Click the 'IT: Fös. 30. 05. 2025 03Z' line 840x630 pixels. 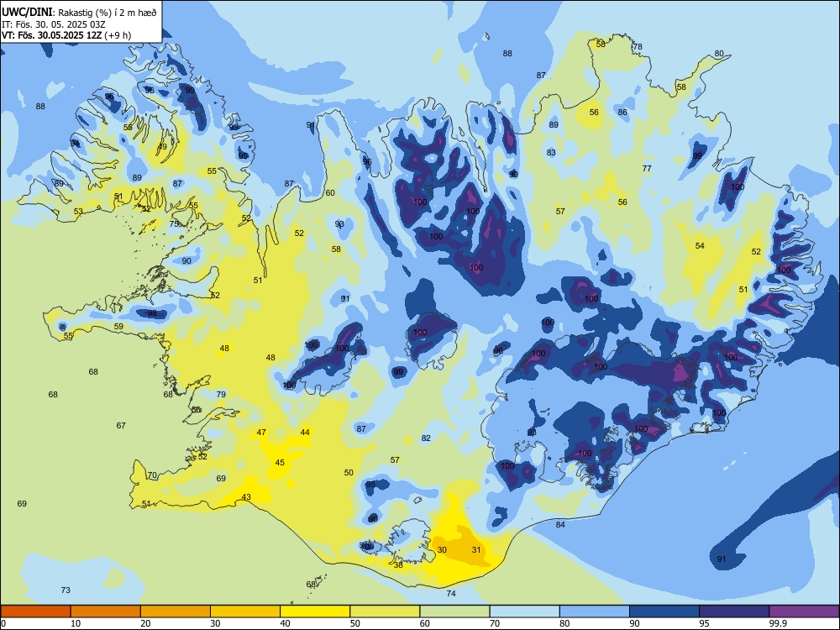click(53, 24)
